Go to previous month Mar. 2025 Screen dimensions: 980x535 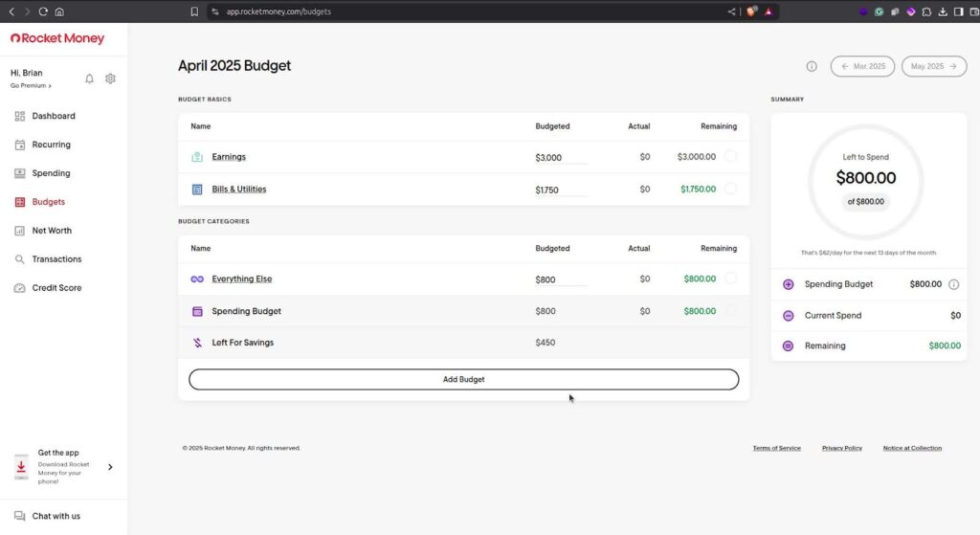click(x=863, y=66)
